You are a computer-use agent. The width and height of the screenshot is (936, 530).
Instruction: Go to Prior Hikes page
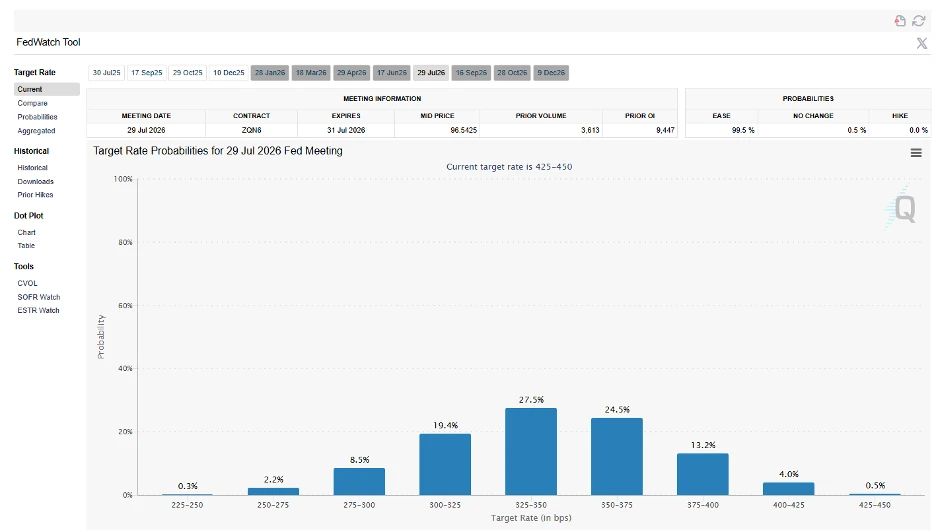35,195
